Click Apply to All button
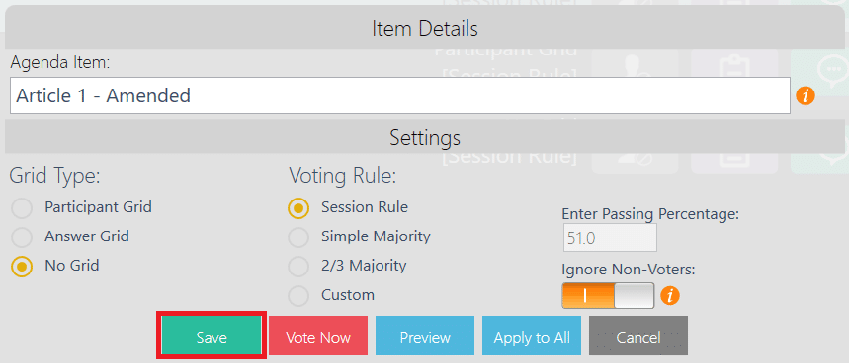The image size is (850, 364). pyautogui.click(x=531, y=336)
